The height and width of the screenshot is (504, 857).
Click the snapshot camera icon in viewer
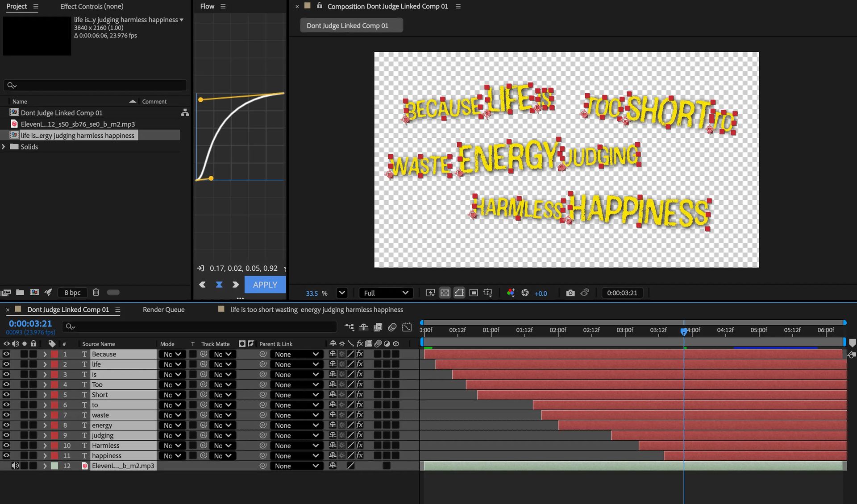click(x=570, y=293)
